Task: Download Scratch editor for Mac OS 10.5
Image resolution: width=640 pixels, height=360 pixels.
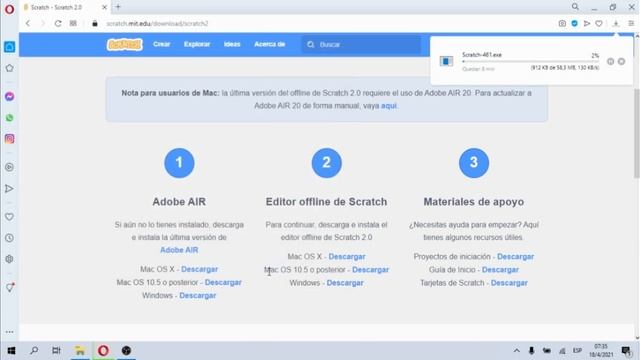Action: [370, 270]
